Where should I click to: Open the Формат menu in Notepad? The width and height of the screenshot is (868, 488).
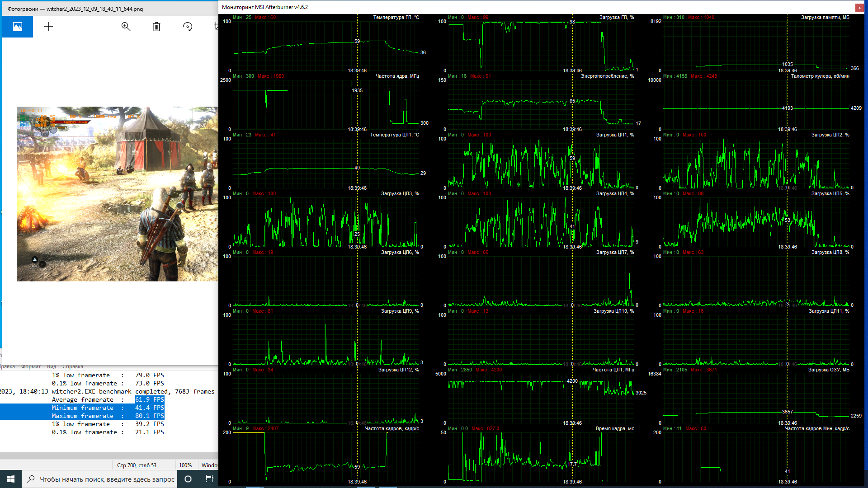[x=31, y=367]
